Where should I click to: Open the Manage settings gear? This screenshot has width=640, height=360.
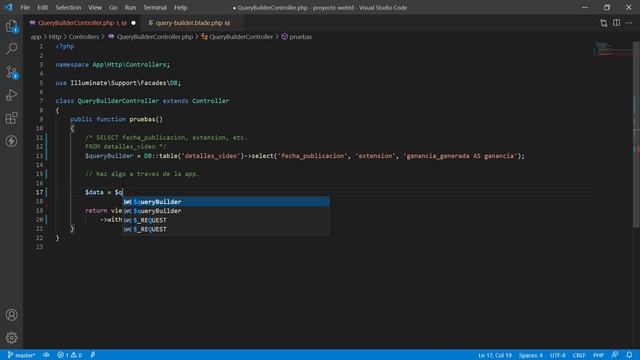[x=11, y=338]
